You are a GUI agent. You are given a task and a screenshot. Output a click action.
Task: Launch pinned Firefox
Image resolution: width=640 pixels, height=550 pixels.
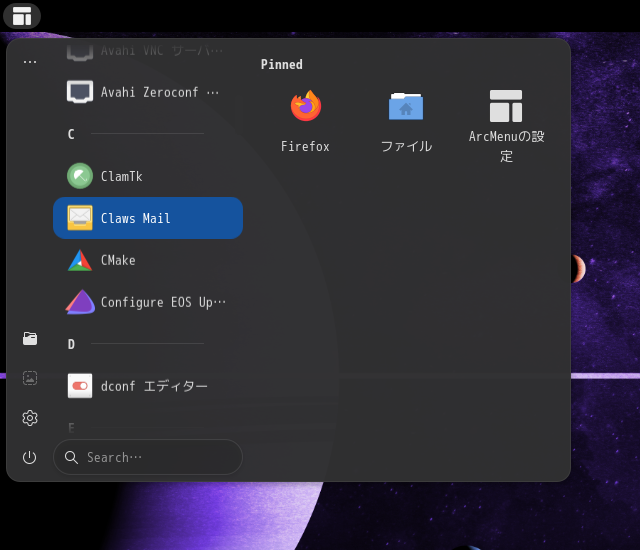point(305,122)
